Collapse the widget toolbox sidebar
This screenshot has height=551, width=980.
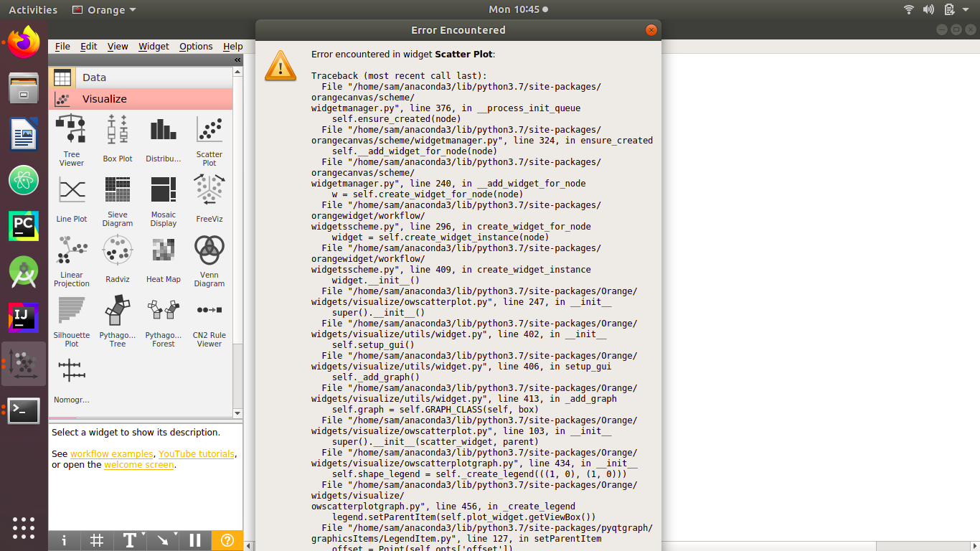coord(237,61)
